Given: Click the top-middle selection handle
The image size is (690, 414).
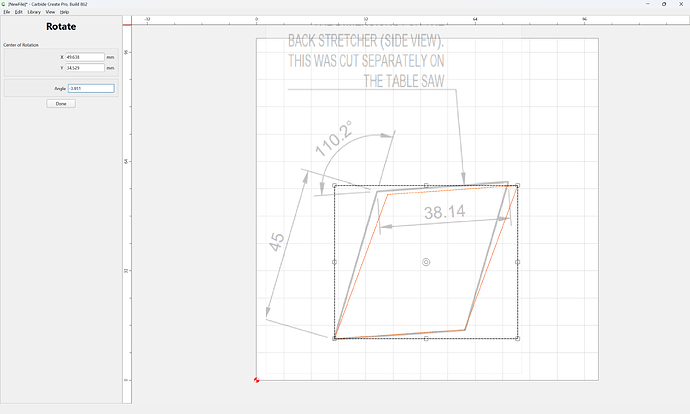Looking at the screenshot, I should [426, 186].
